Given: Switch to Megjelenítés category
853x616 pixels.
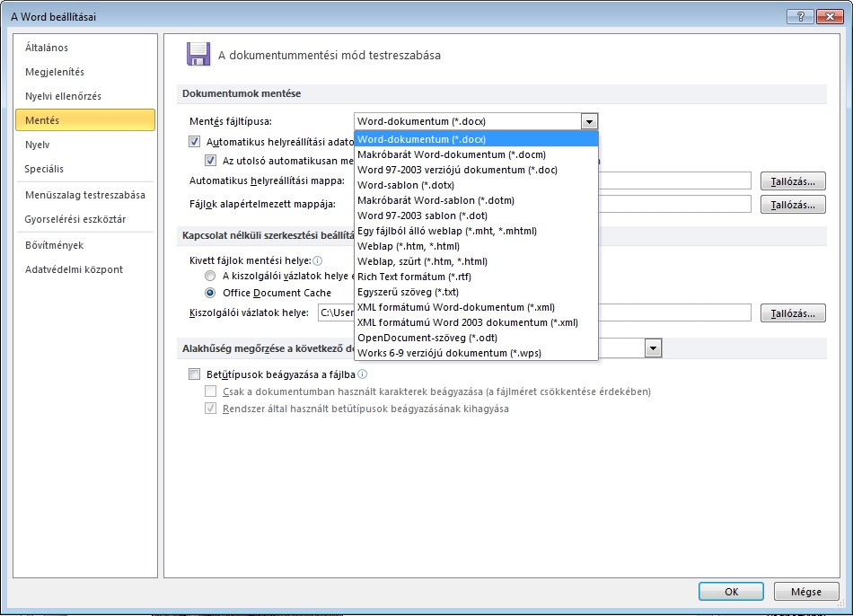Looking at the screenshot, I should coord(85,72).
